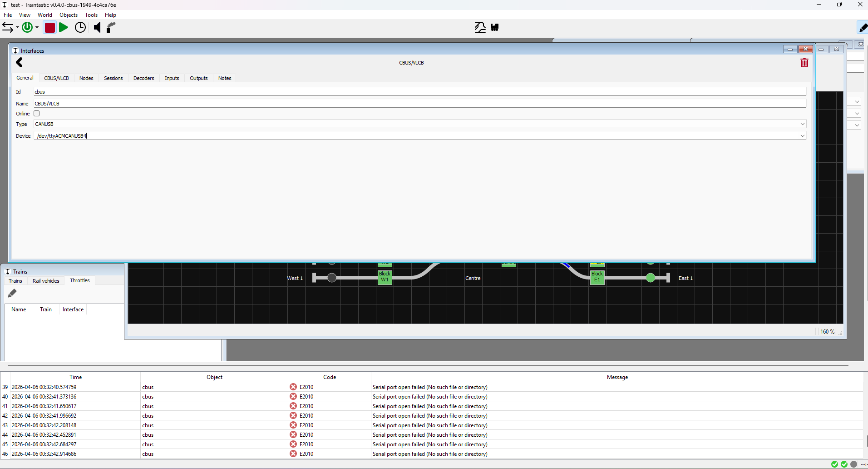Switch to Rail vehicles tab
The image size is (868, 469).
[46, 281]
